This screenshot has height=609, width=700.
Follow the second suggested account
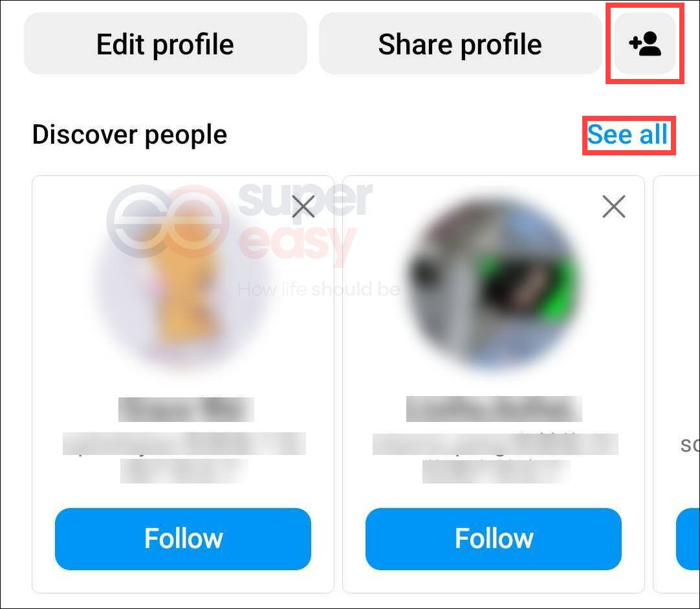tap(494, 538)
